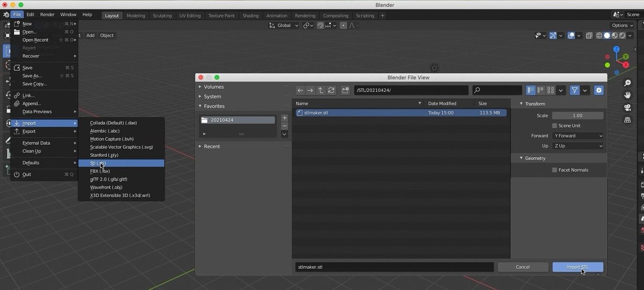
Task: Open the Export submenu
Action: coord(45,131)
